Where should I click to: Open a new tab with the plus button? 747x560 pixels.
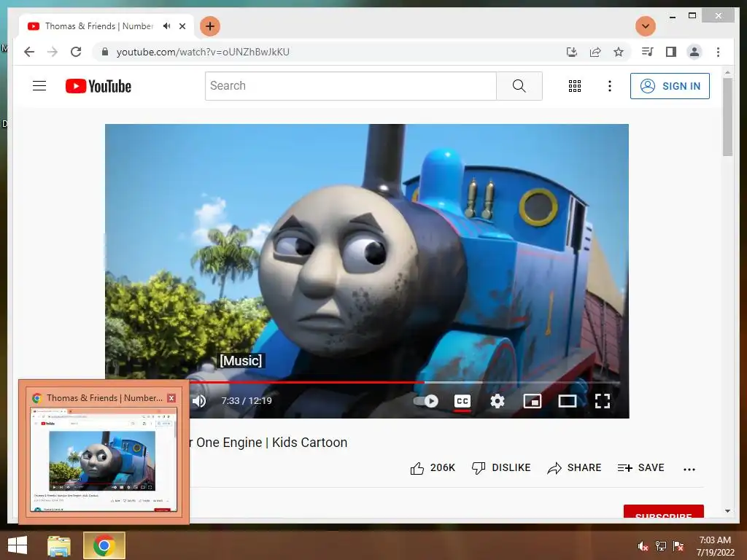point(209,26)
